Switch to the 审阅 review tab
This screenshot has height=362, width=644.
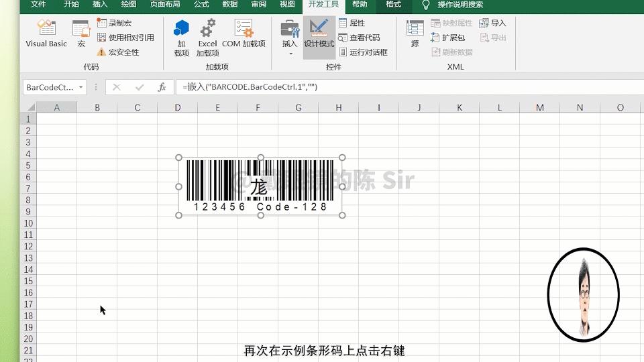(x=259, y=5)
